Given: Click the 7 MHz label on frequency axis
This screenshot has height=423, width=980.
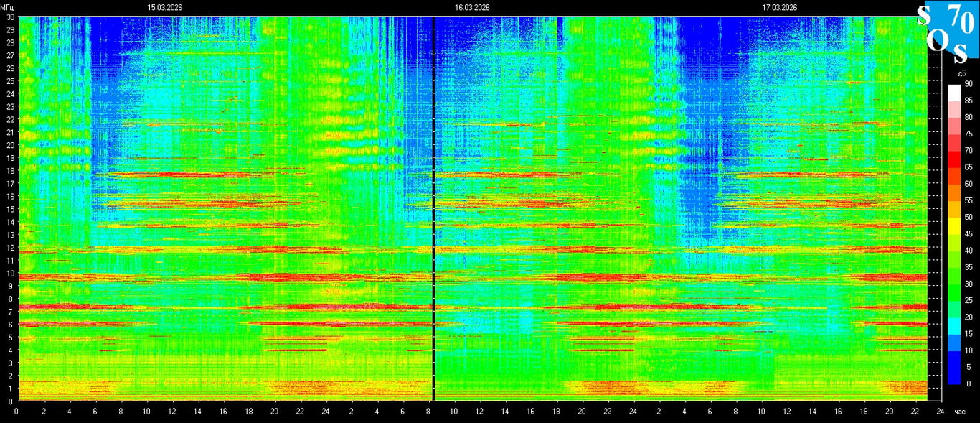Looking at the screenshot, I should (x=11, y=312).
